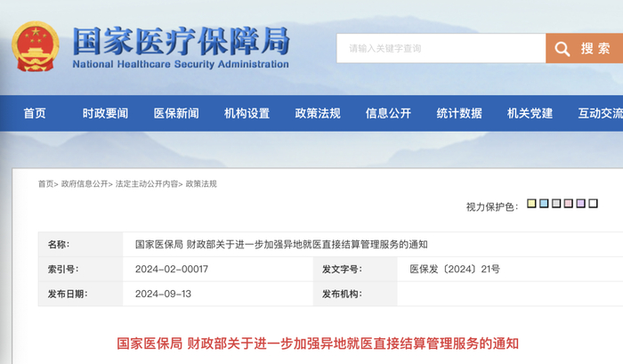This screenshot has width=623, height=364.
Task: Click the 政府信息公开 breadcrumb link
Action: pyautogui.click(x=85, y=183)
